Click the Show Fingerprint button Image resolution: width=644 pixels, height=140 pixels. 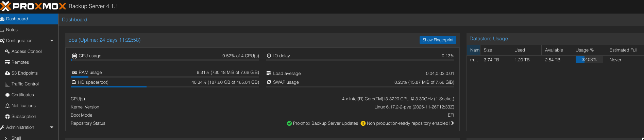(438, 40)
